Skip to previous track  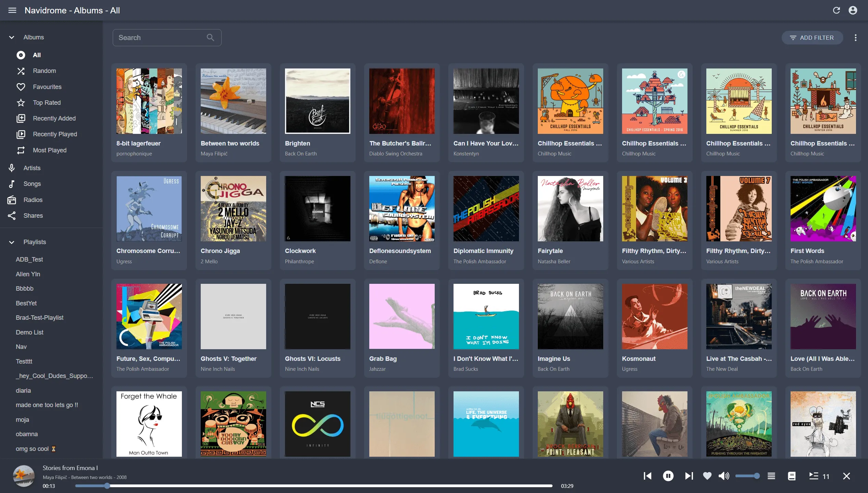[647, 476]
